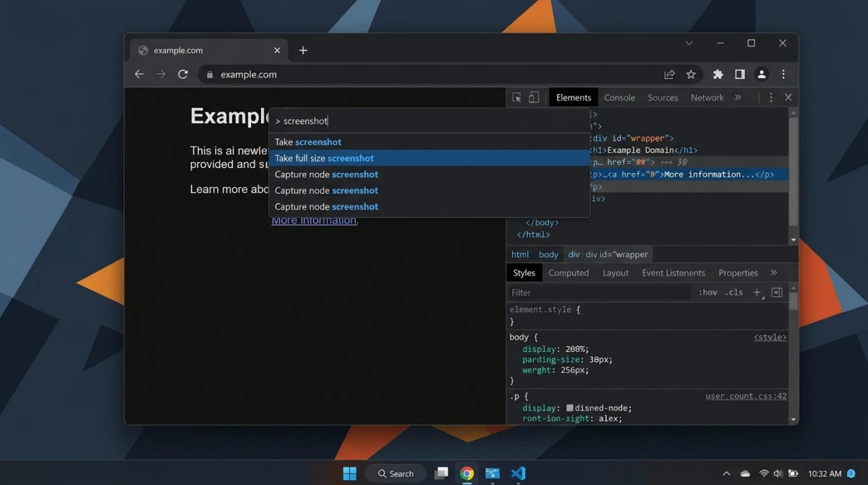Toggle the :hov element state button
868x485 pixels.
pyautogui.click(x=707, y=292)
